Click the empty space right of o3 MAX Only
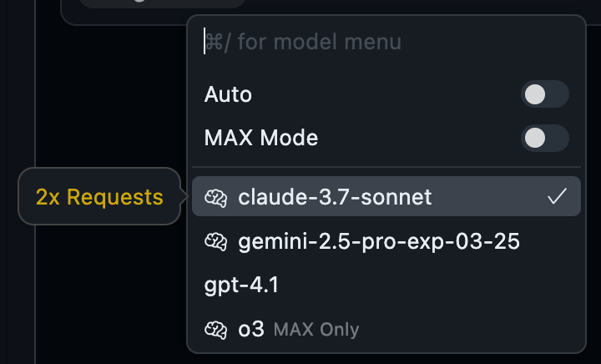601x364 pixels. (469, 330)
